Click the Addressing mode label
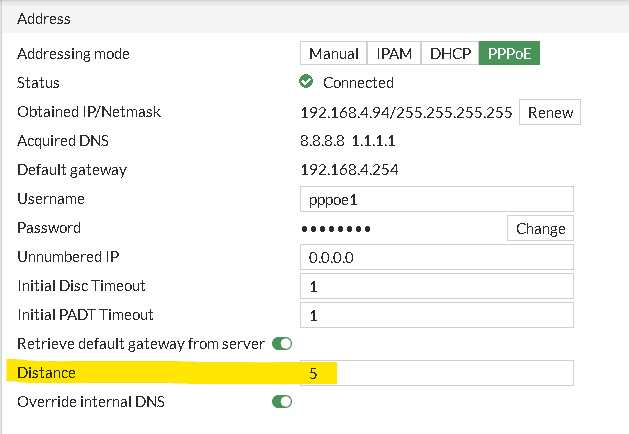The width and height of the screenshot is (629, 434). 73,54
